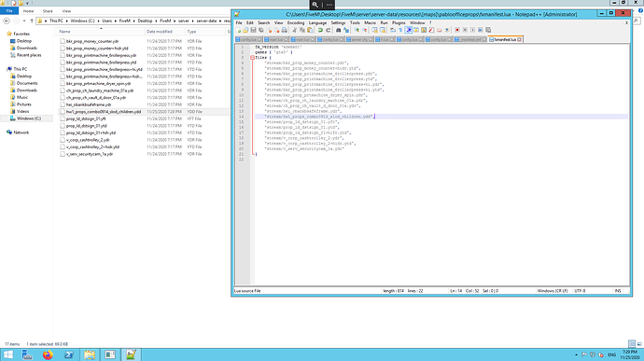644x361 pixels.
Task: Open Firefox from the taskbar
Action: [x=48, y=354]
